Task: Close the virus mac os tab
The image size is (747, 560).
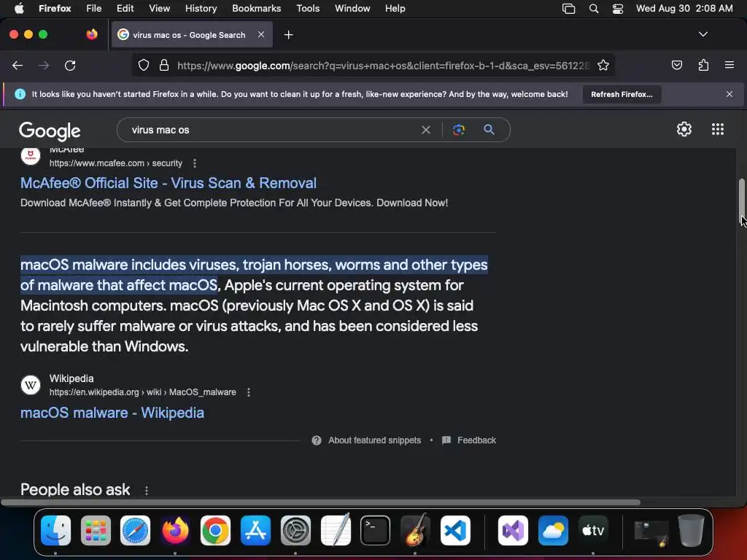Action: pos(261,34)
